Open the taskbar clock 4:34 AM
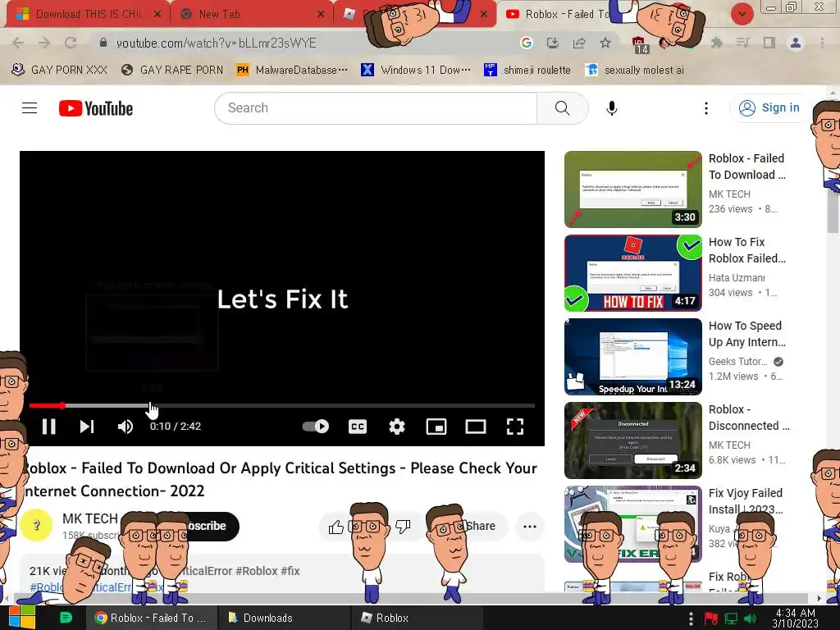The width and height of the screenshot is (840, 630). (796, 619)
